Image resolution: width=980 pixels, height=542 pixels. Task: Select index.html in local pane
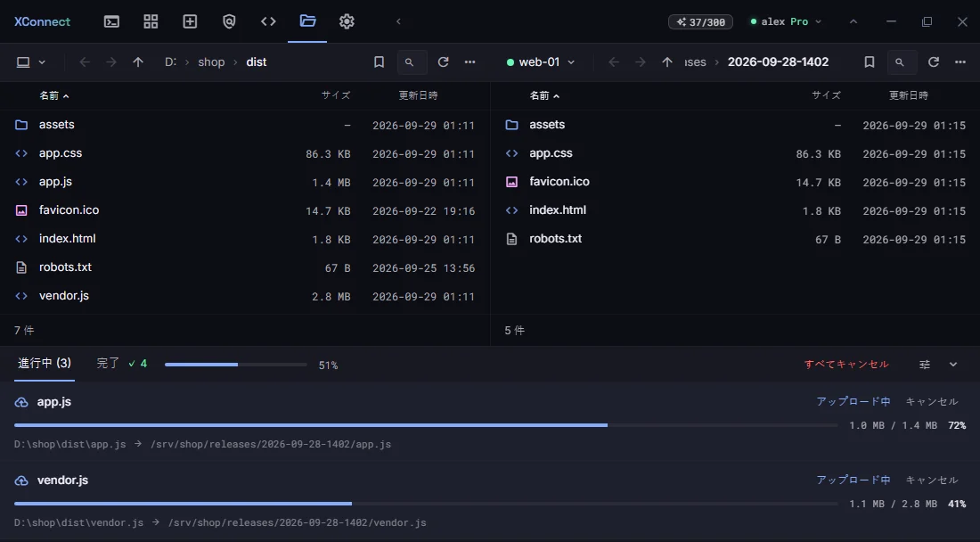[245, 239]
